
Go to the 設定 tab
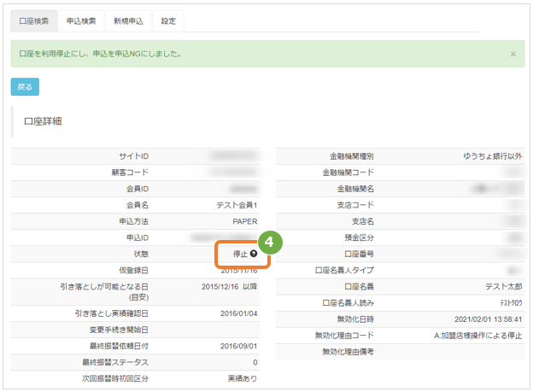(x=168, y=21)
